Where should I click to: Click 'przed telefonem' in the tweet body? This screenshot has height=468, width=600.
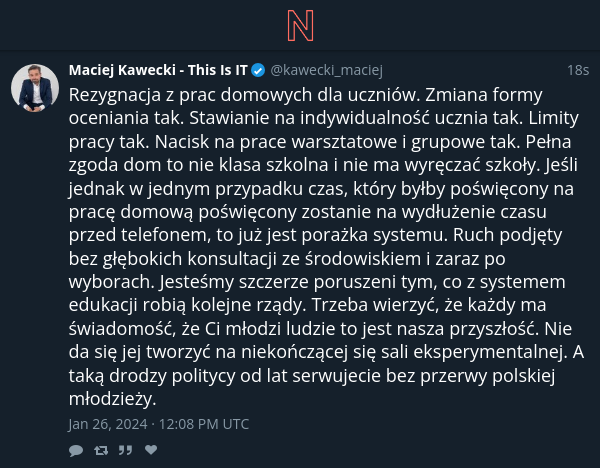[x=140, y=235]
